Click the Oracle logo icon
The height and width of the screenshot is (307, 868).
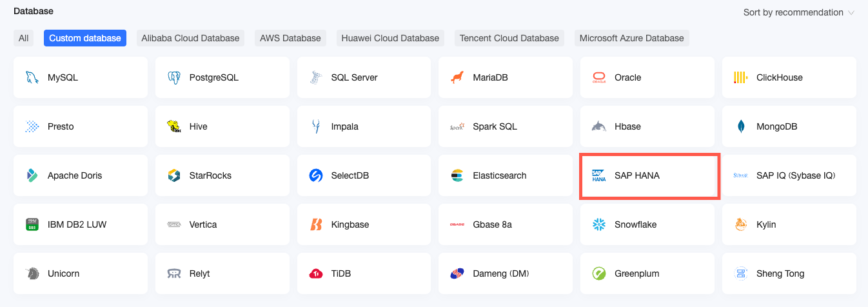(599, 77)
